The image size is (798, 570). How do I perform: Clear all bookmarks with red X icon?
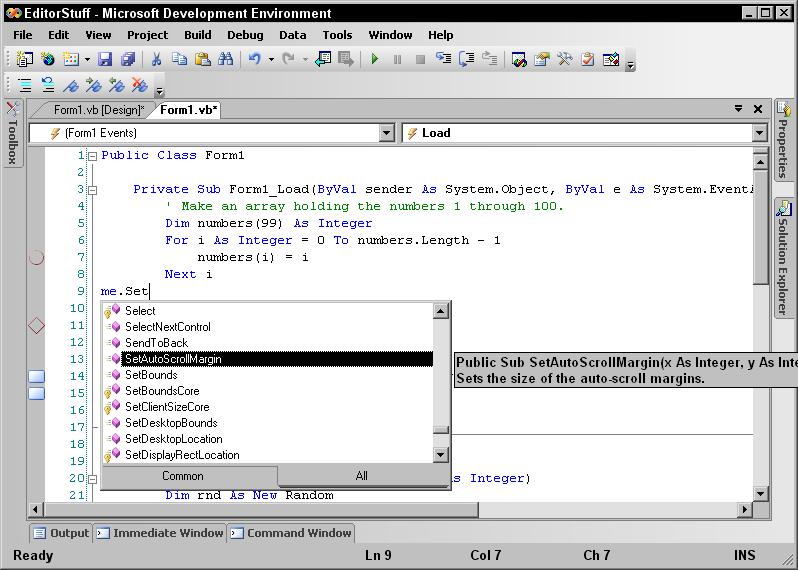click(x=139, y=84)
